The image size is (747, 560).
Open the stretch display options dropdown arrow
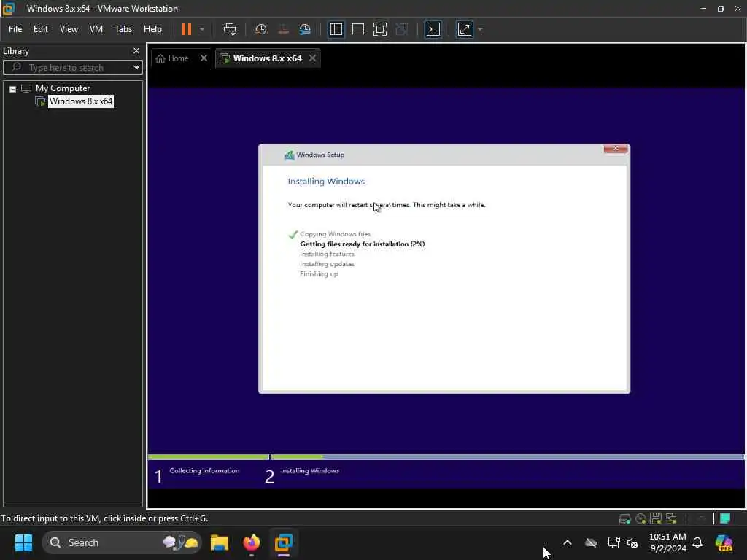coord(480,29)
